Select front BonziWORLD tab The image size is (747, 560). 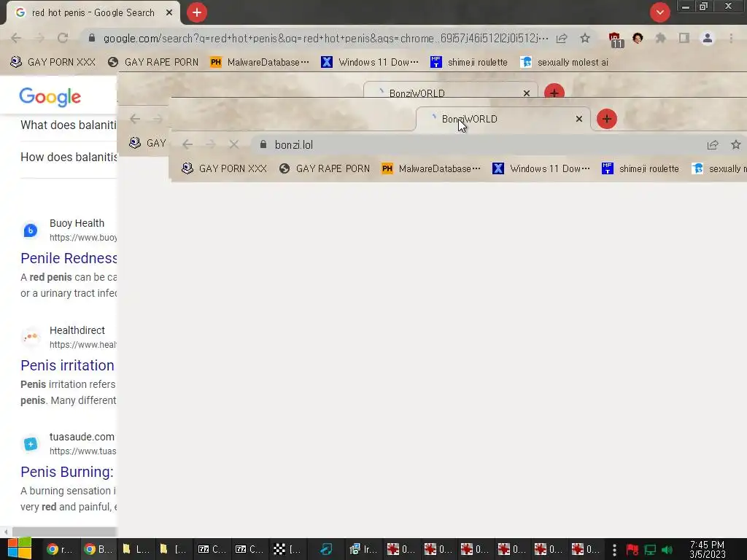(x=503, y=119)
